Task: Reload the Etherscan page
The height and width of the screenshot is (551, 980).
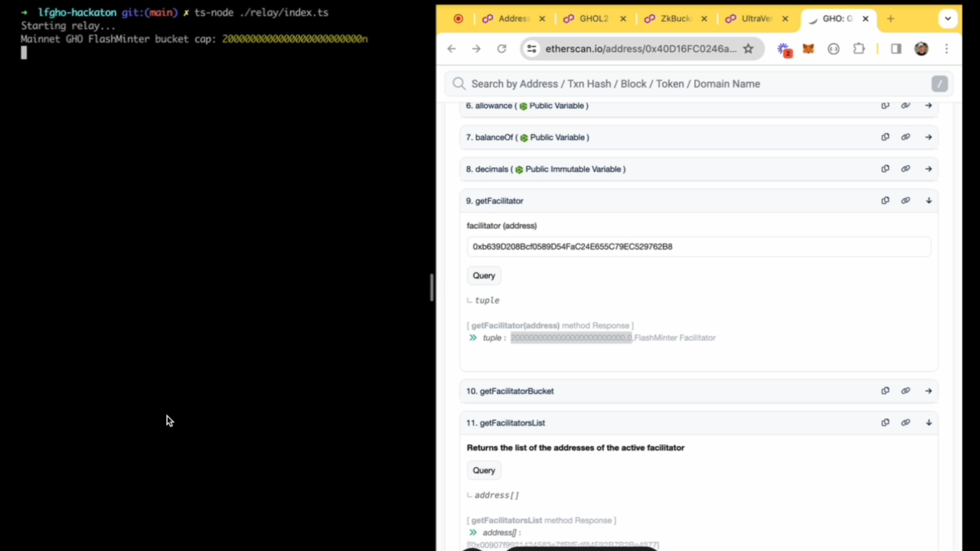Action: (501, 49)
